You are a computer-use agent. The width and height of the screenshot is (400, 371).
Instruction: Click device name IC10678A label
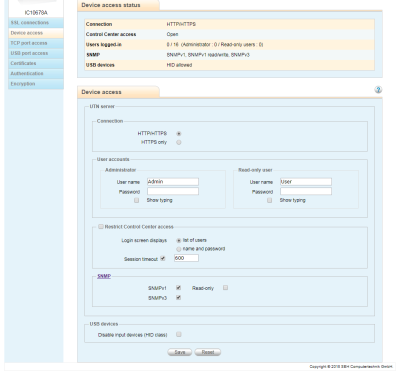click(x=36, y=13)
